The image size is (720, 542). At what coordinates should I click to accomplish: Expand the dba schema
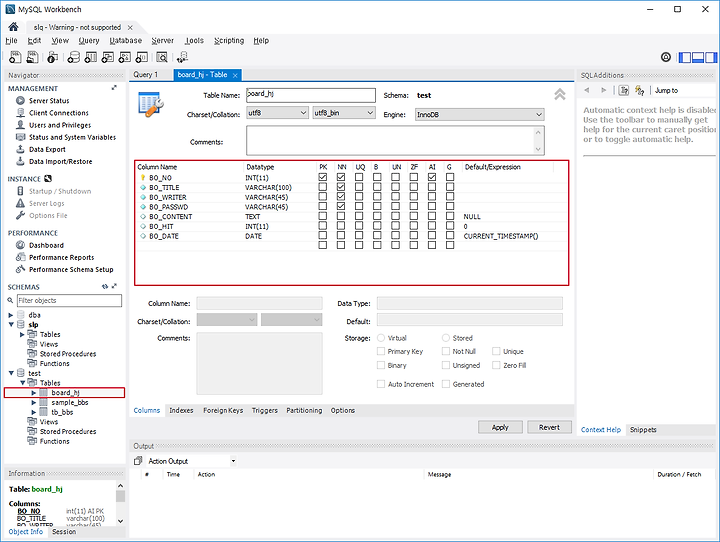coord(11,315)
